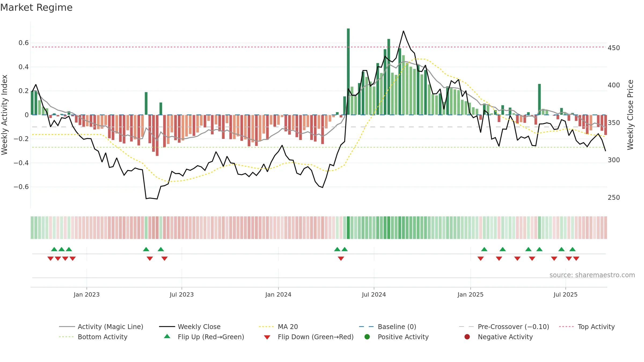Click the Positive Activity legend label
Screen dimensions: 644x362
coord(403,337)
